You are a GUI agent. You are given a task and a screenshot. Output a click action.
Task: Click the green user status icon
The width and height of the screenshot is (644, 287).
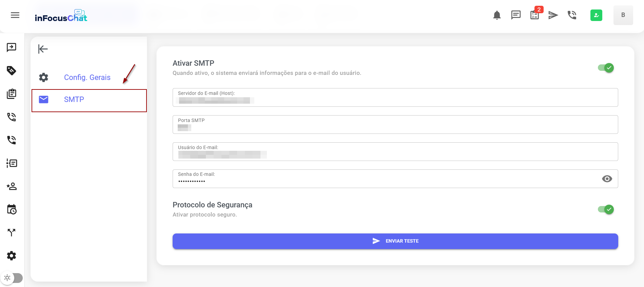(596, 15)
